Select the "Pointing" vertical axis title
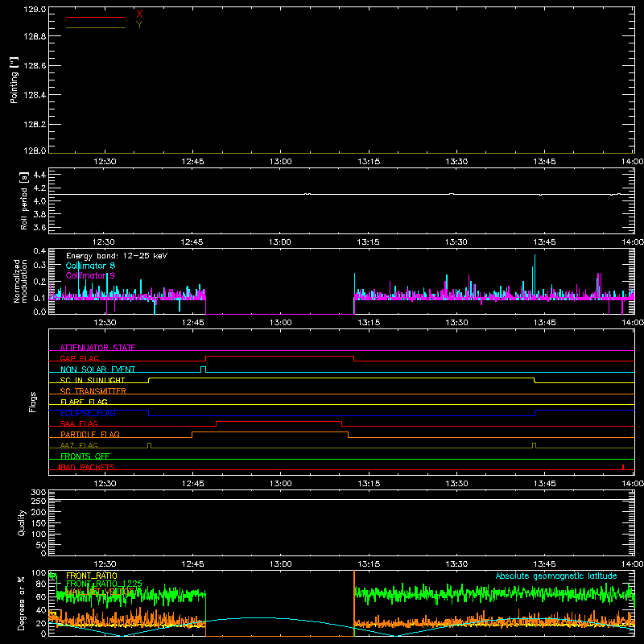This screenshot has width=644, height=644. pyautogui.click(x=14, y=80)
